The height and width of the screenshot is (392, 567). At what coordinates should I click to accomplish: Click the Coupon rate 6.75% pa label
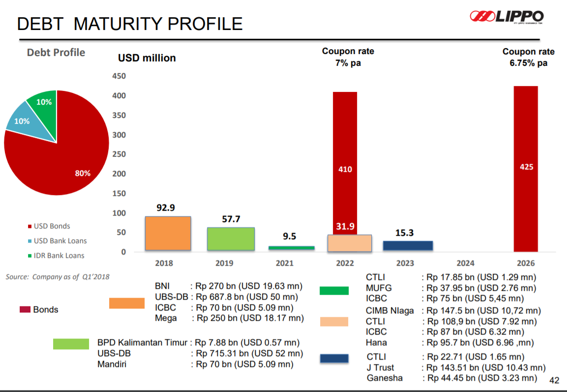[x=528, y=57]
